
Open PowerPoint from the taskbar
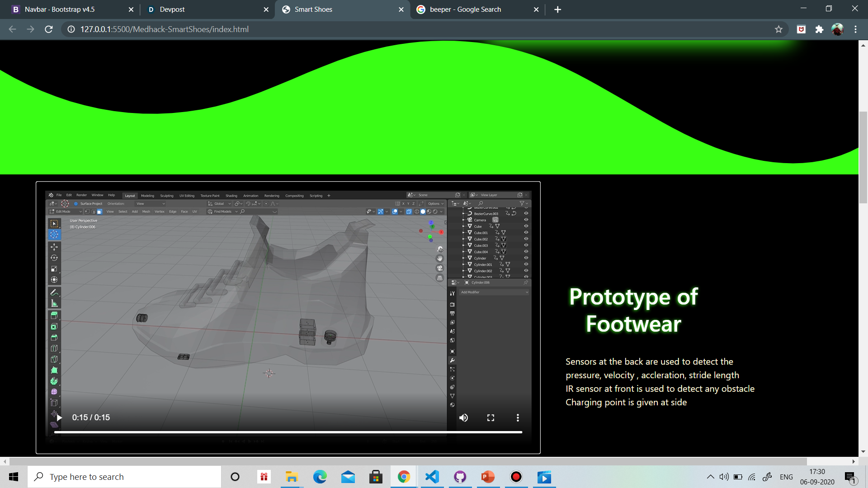pos(488,477)
